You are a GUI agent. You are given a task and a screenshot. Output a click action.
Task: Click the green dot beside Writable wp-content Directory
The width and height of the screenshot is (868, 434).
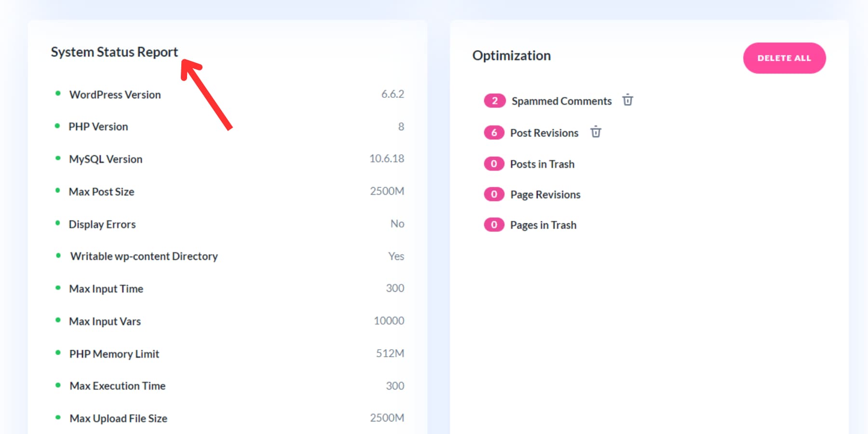(x=58, y=255)
